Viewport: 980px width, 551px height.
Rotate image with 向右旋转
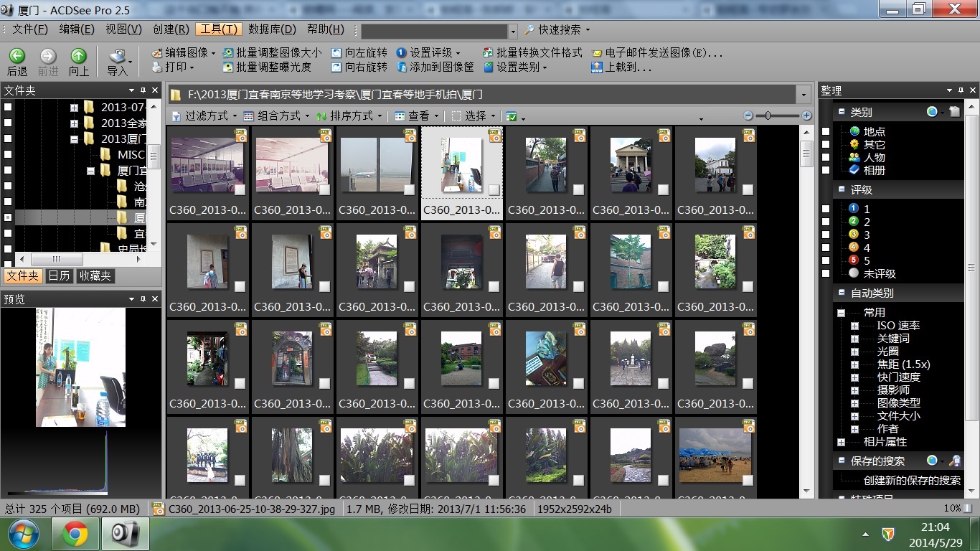click(359, 67)
